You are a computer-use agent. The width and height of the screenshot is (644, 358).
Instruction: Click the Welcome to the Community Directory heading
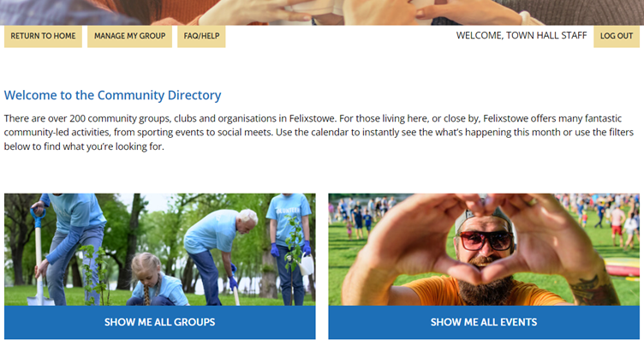[x=112, y=95]
